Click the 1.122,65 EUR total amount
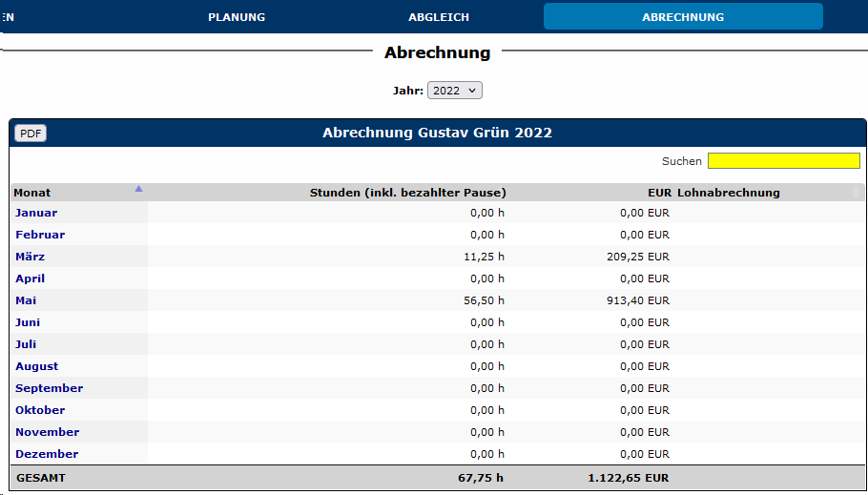Image resolution: width=868 pixels, height=495 pixels. click(629, 478)
